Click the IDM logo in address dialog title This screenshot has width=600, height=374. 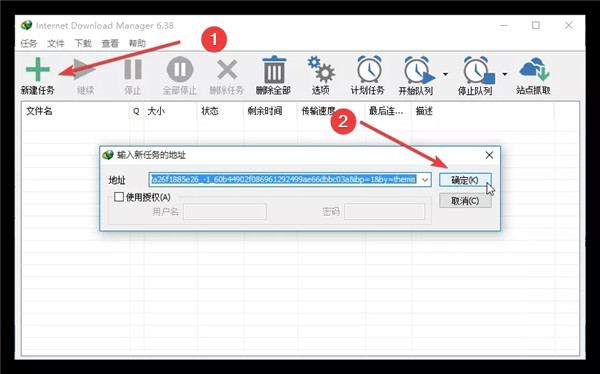pos(108,155)
